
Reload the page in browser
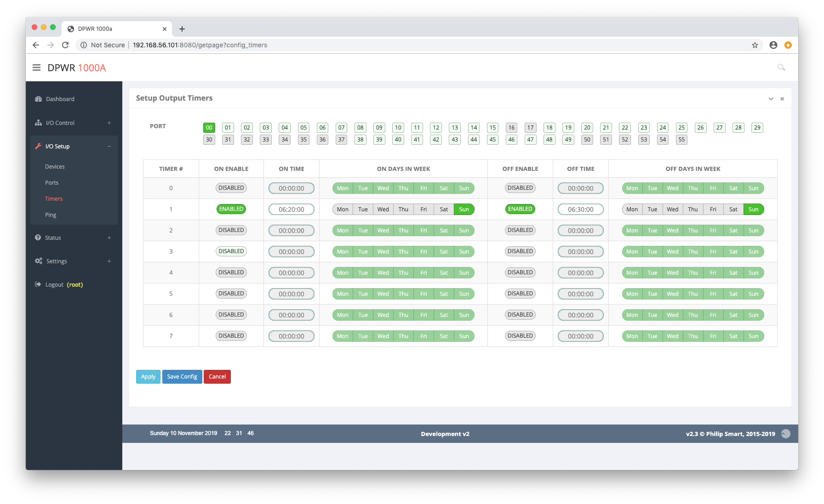(x=65, y=45)
